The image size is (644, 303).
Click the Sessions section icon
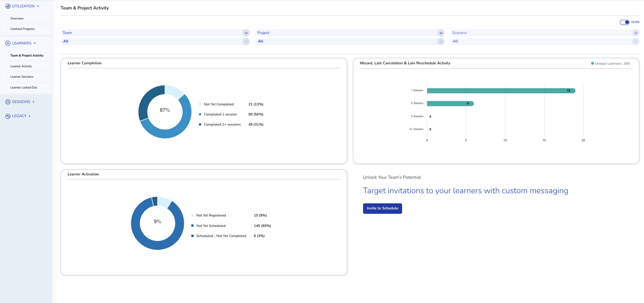coord(8,102)
